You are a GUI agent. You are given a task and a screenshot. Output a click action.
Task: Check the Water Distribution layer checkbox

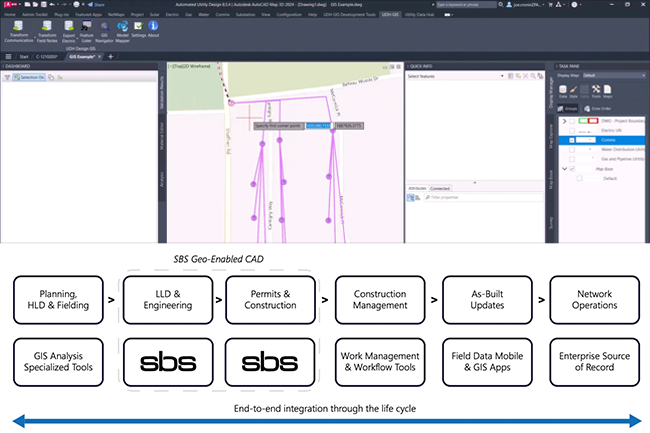pos(571,150)
